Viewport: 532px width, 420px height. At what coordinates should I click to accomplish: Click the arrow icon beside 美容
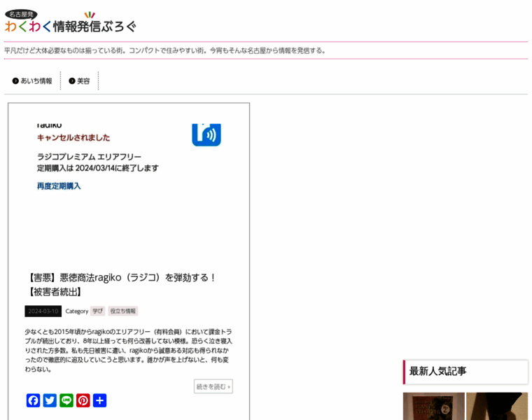click(72, 80)
